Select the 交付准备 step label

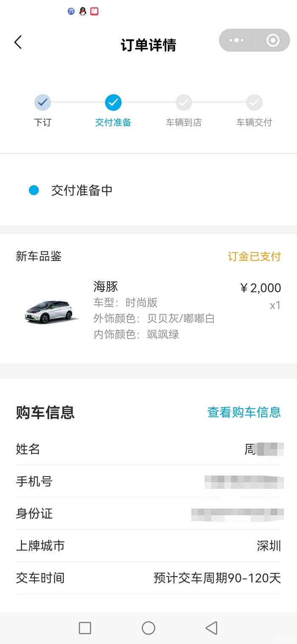(x=113, y=123)
